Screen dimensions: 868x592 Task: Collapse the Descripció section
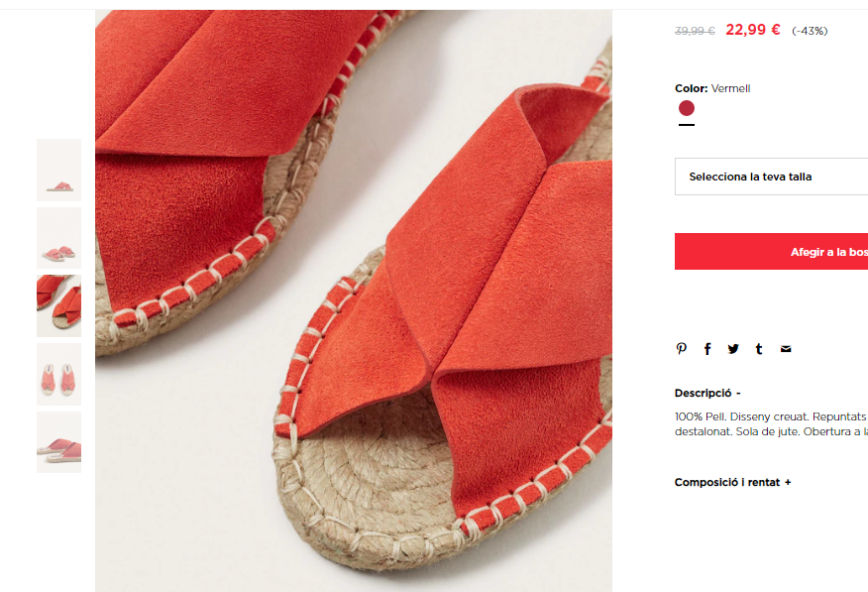(x=707, y=394)
